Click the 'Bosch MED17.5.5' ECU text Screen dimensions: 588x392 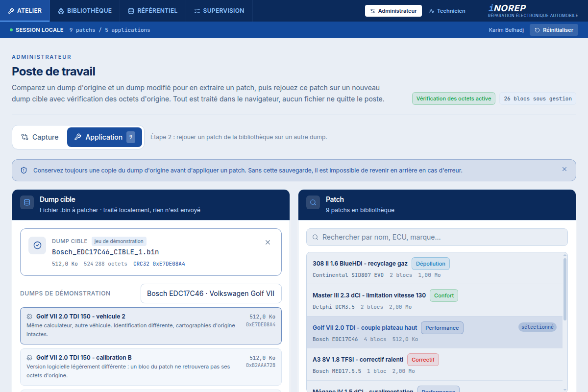pyautogui.click(x=337, y=371)
